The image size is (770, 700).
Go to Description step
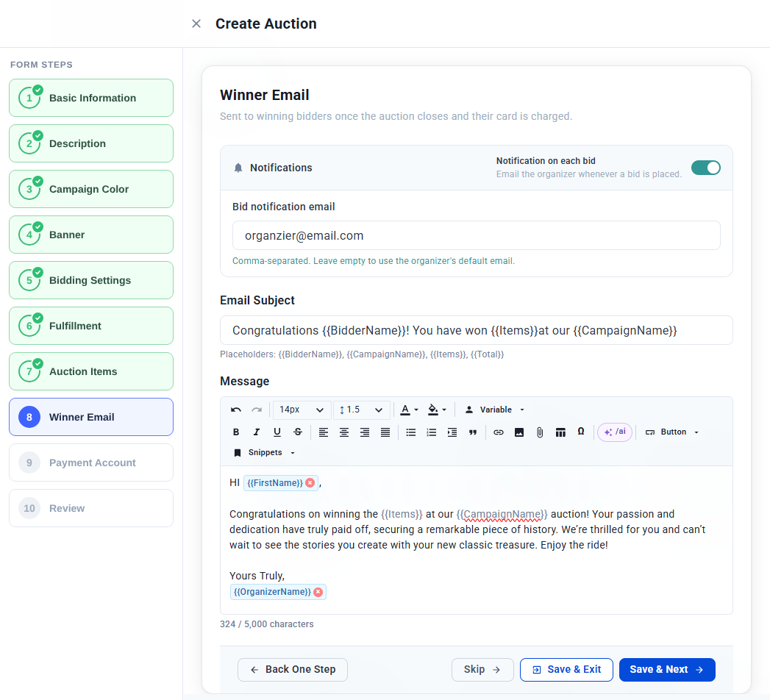pos(91,143)
